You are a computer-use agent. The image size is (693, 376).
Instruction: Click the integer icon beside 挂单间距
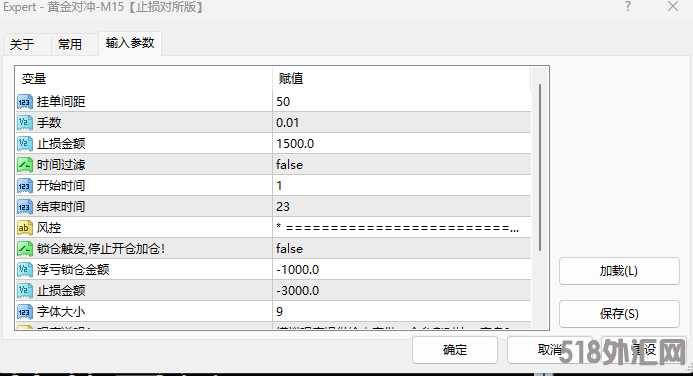pyautogui.click(x=25, y=102)
